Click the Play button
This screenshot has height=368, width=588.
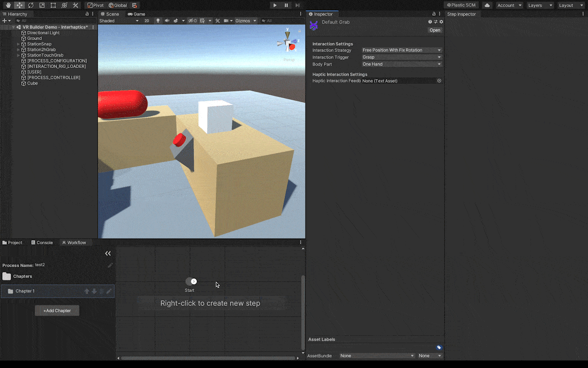(x=275, y=5)
